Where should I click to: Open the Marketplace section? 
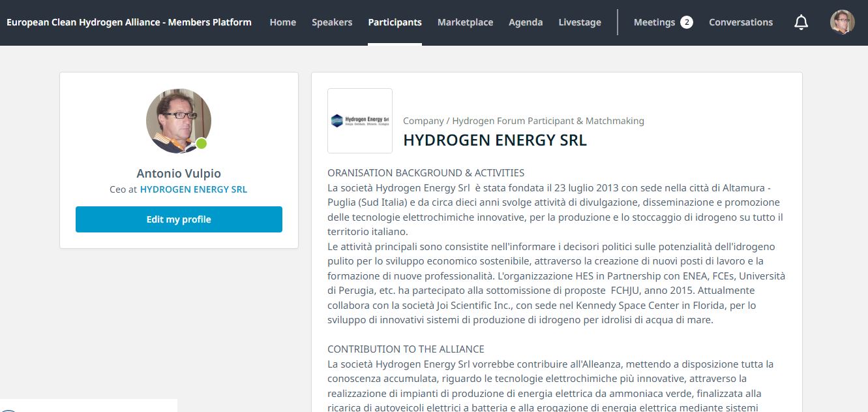(x=465, y=22)
